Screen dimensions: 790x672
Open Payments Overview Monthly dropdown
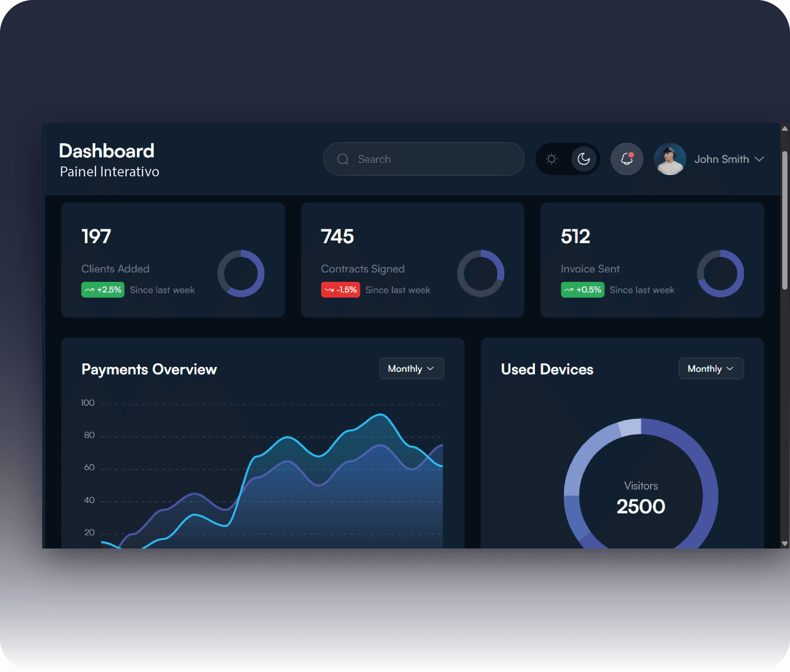(411, 368)
